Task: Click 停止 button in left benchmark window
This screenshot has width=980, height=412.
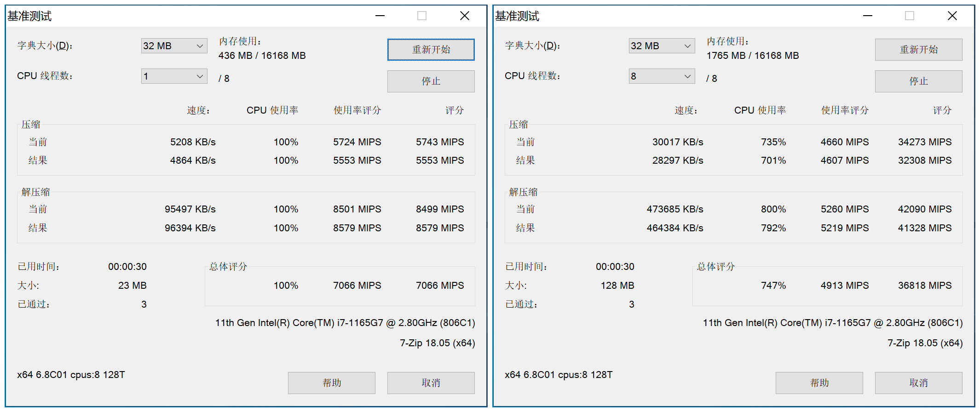Action: [431, 81]
